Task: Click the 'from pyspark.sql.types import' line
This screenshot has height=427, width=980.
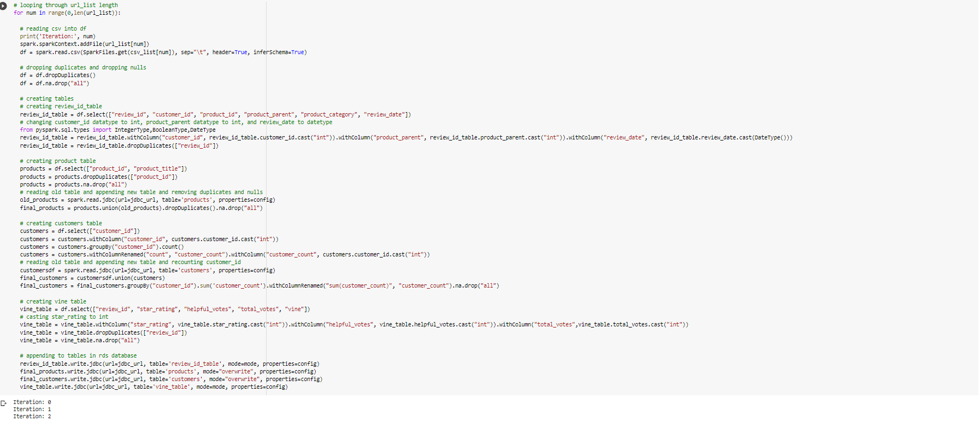Action: coord(118,130)
